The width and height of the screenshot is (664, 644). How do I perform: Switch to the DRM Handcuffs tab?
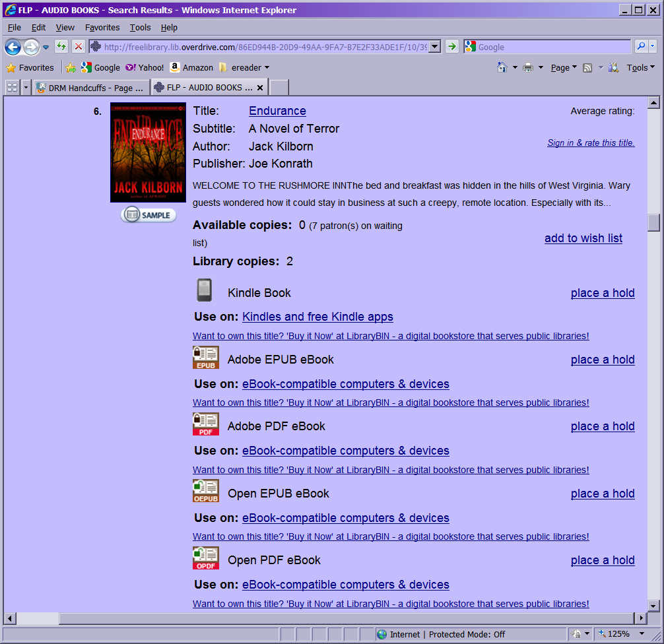[x=92, y=88]
